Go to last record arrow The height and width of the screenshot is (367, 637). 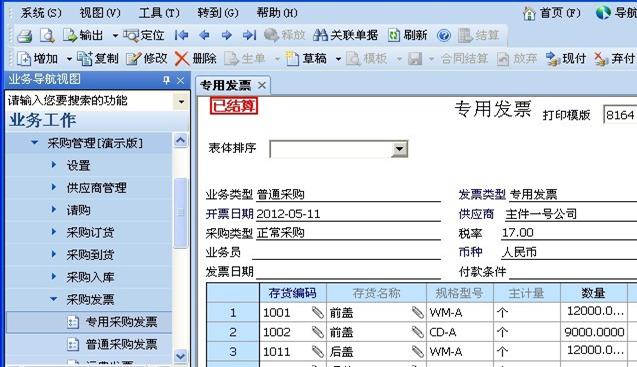coord(249,36)
